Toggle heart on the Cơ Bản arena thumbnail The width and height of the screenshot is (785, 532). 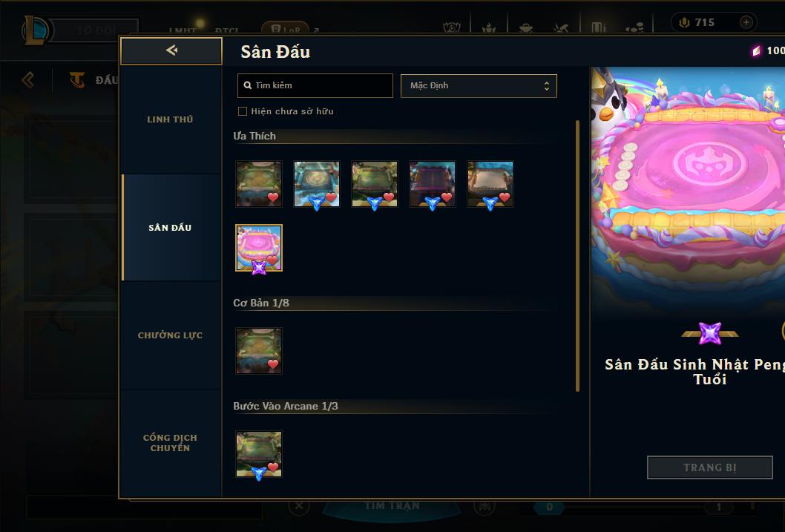tap(272, 364)
